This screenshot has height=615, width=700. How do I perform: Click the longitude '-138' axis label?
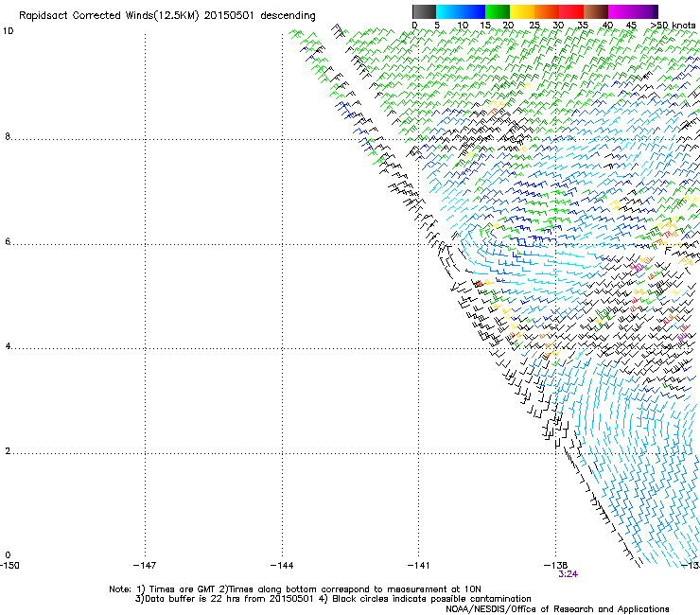coord(555,566)
